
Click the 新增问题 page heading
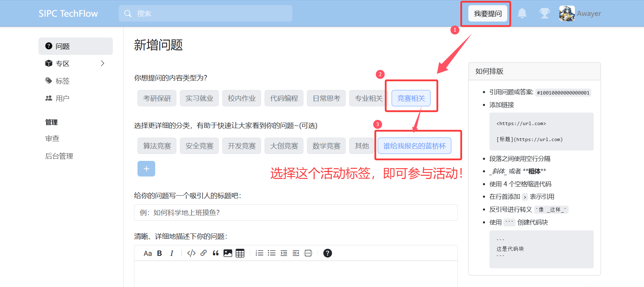[158, 45]
